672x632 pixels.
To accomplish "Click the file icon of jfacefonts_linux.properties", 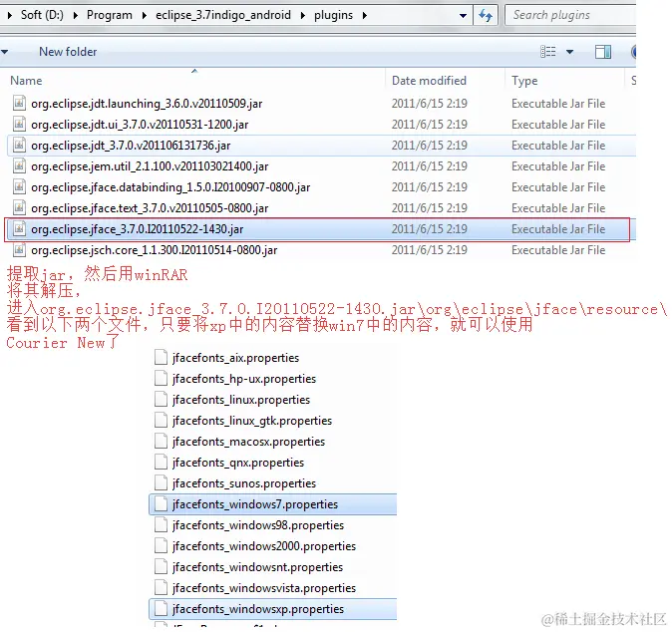I will point(161,400).
